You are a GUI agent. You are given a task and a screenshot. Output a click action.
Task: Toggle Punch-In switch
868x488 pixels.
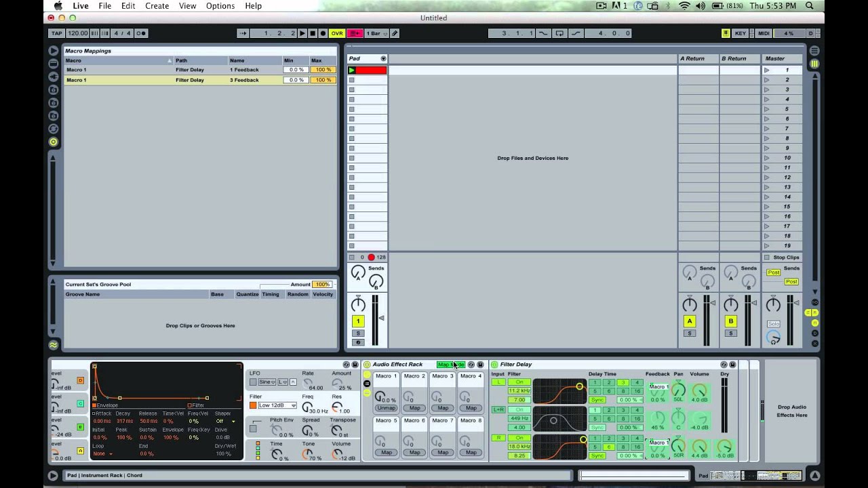[543, 33]
